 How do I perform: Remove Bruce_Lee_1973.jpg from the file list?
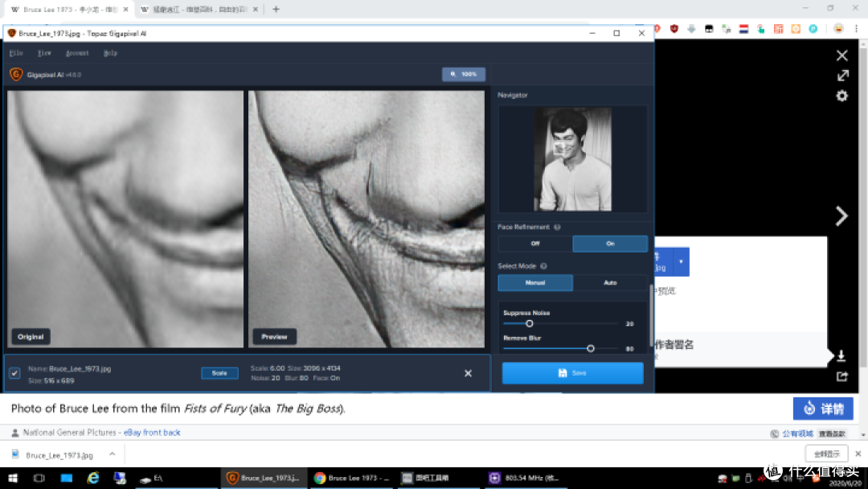pyautogui.click(x=468, y=373)
